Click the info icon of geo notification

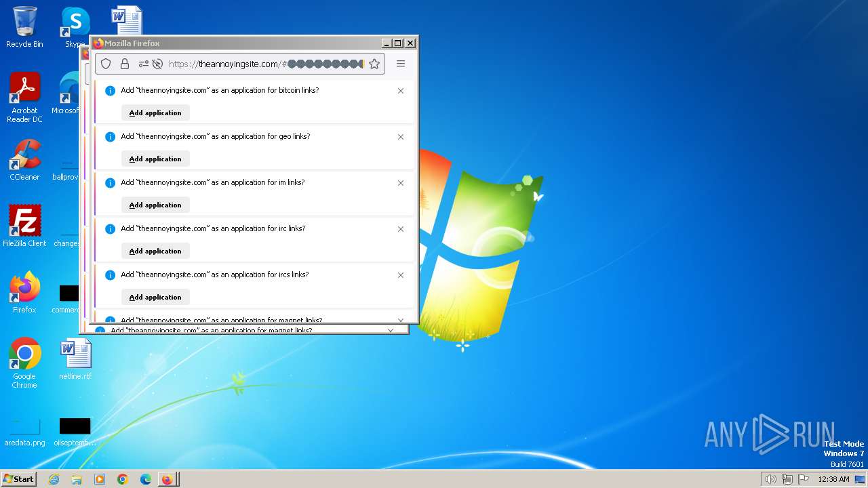pyautogui.click(x=111, y=137)
